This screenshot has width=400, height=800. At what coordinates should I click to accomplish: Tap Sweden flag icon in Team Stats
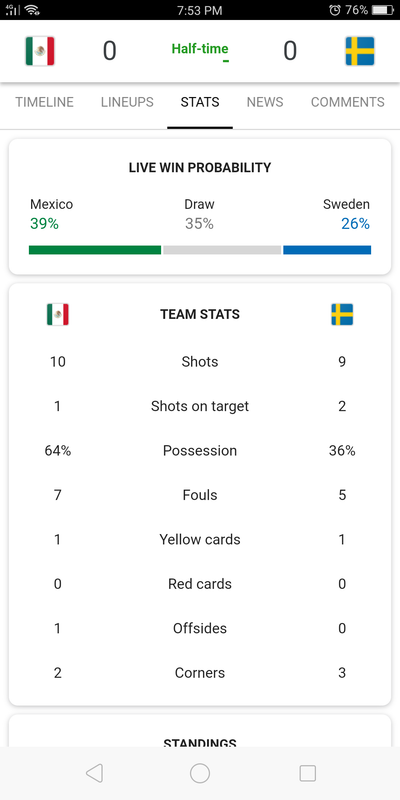342,314
